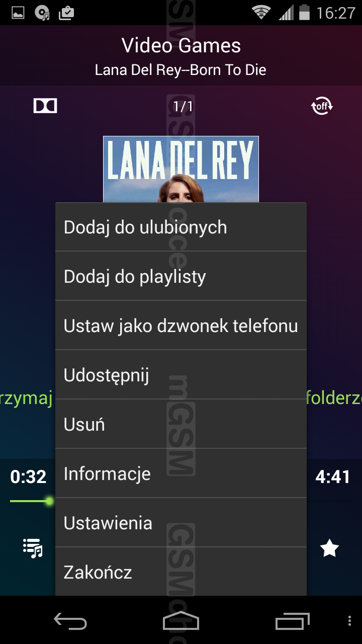Tap the Android back navigation icon

(70, 620)
